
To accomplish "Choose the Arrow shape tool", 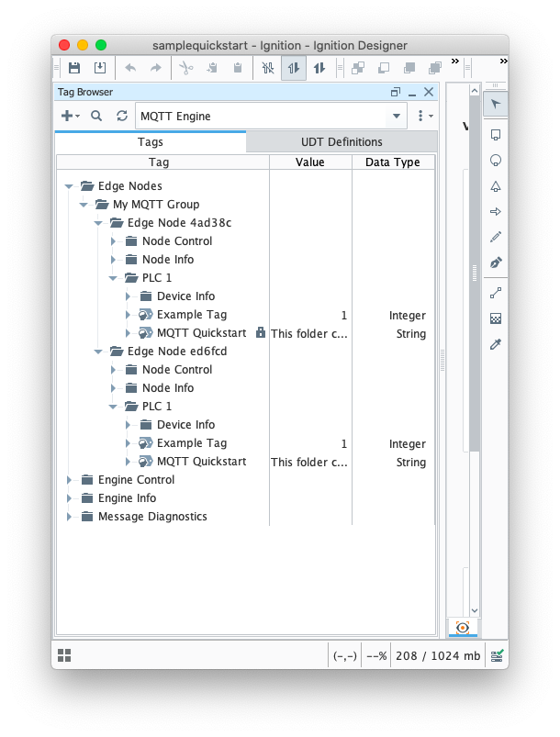I will pos(496,212).
